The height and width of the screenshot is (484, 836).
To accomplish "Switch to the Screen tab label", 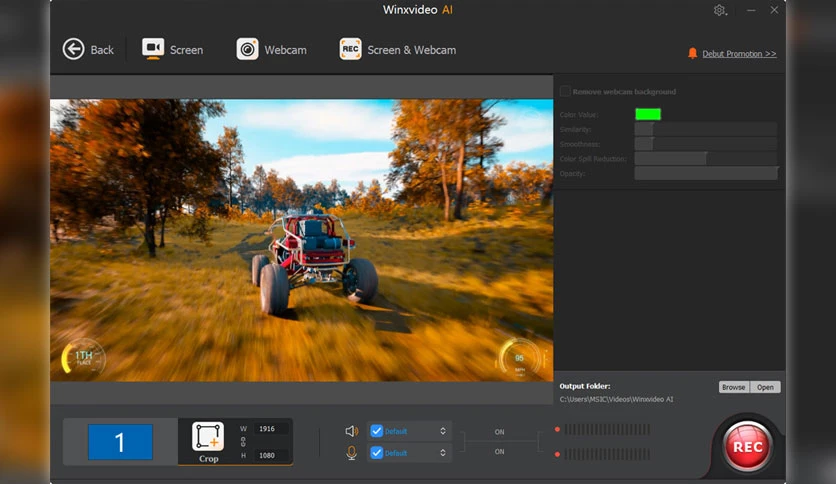I will pyautogui.click(x=186, y=50).
